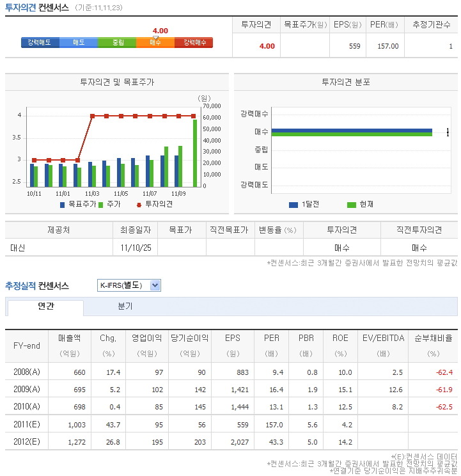Viewport: 461px width, 476px height.
Task: Click red 강력매수 segment in the rating scale
Action: coord(194,42)
